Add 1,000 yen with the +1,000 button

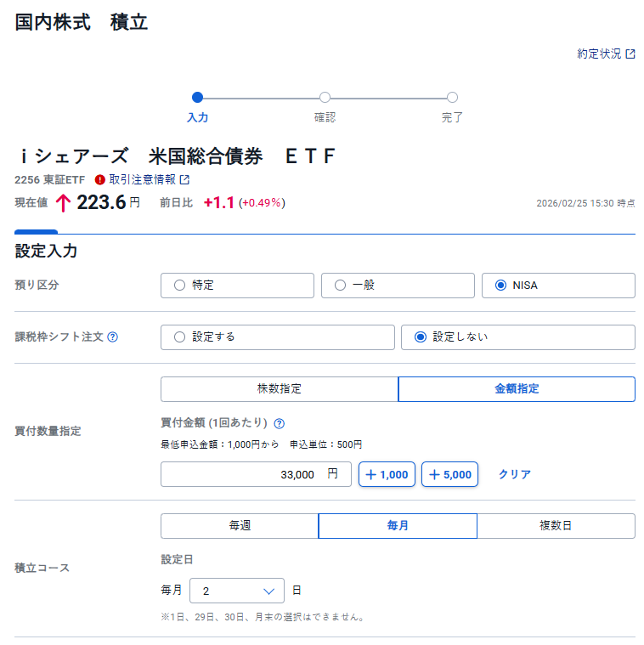(x=387, y=474)
